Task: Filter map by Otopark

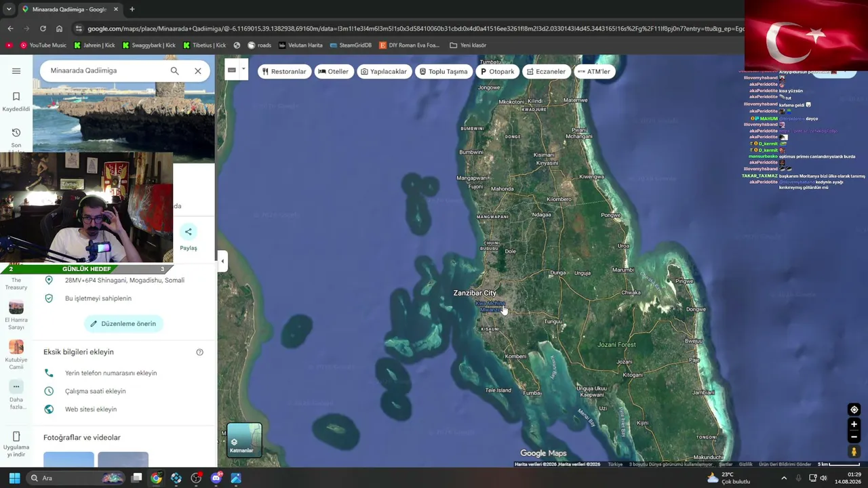Action: point(498,71)
